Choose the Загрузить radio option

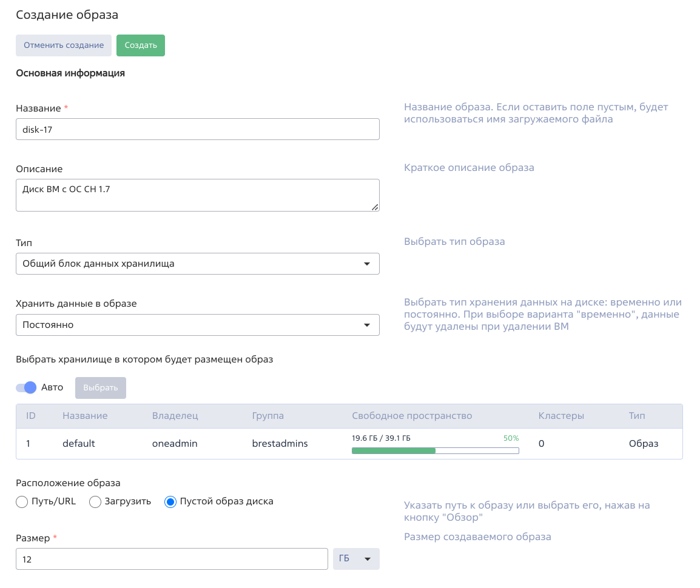(95, 502)
